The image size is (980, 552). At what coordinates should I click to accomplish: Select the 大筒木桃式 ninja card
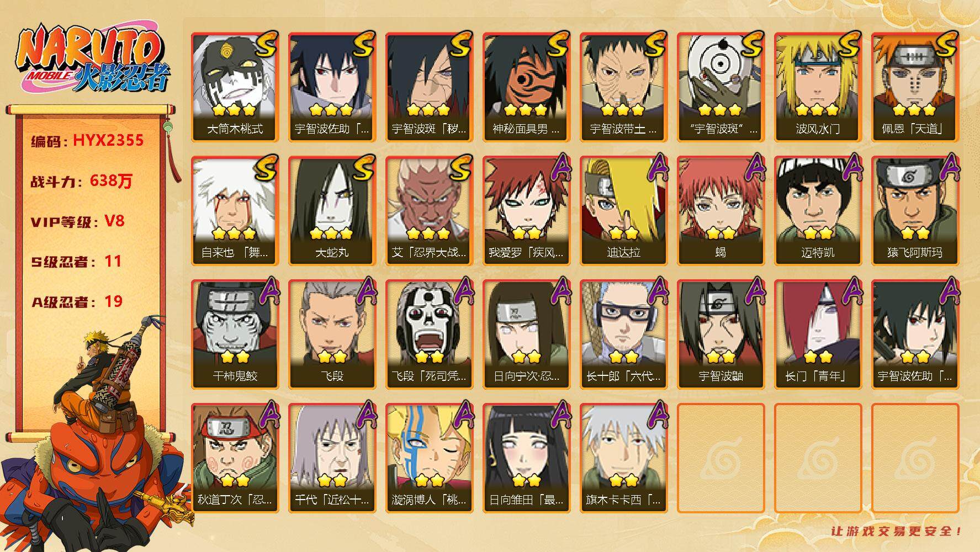pos(235,87)
